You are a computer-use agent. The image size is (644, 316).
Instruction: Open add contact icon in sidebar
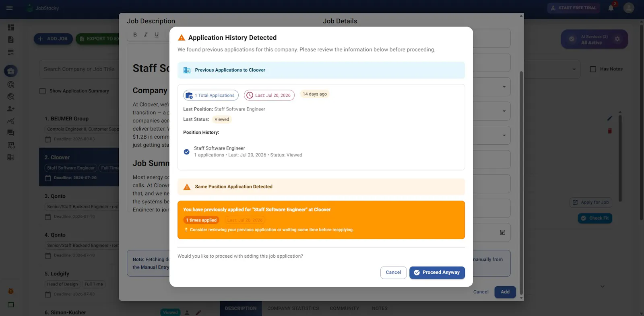[11, 109]
